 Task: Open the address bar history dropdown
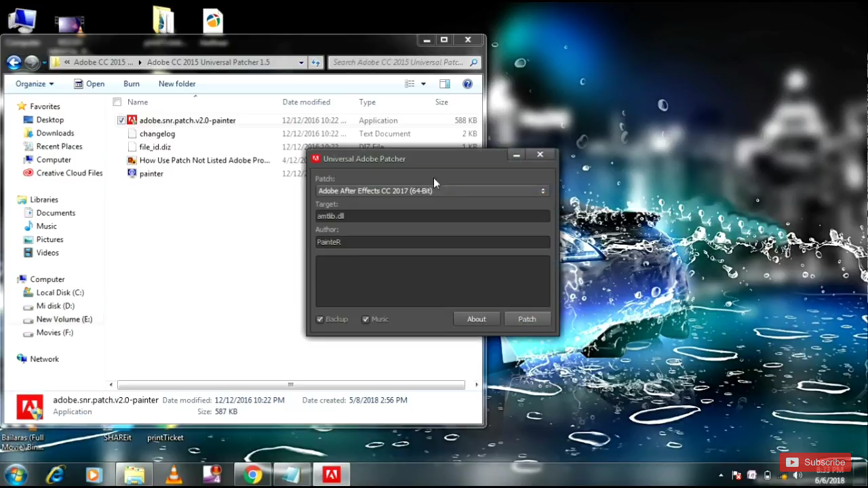pyautogui.click(x=301, y=62)
